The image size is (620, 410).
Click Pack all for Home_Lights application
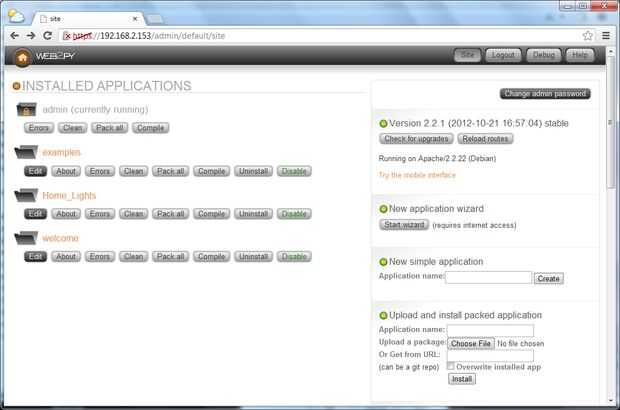[x=170, y=214]
